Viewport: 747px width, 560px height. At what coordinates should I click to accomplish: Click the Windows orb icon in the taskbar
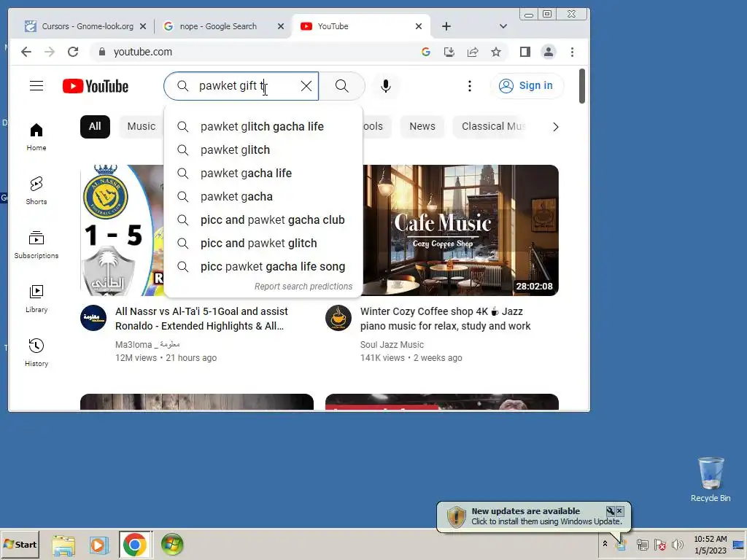[x=172, y=545]
